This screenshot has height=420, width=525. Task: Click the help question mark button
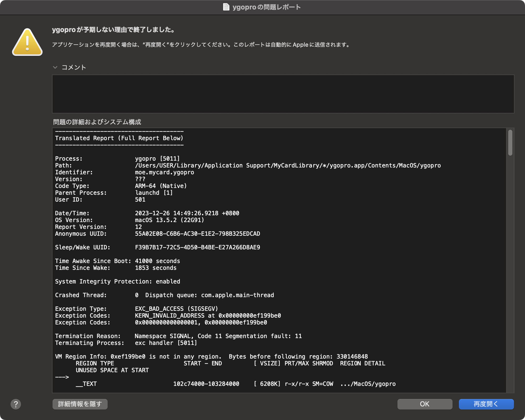(16, 404)
